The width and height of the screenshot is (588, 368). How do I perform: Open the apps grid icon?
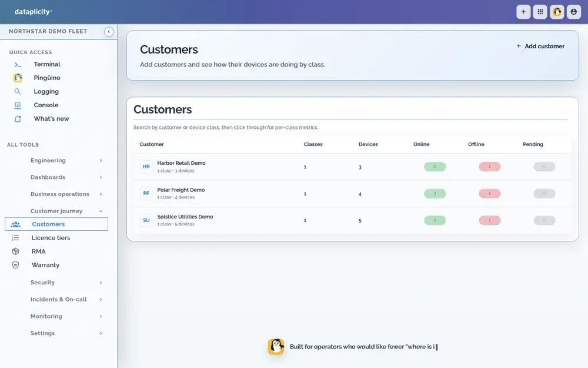pyautogui.click(x=540, y=12)
